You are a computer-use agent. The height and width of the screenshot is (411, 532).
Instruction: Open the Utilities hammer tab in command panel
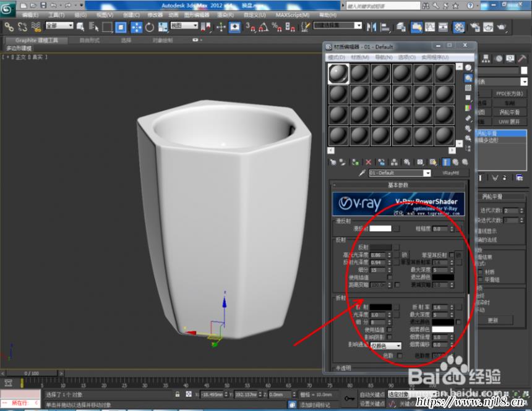tap(522, 59)
